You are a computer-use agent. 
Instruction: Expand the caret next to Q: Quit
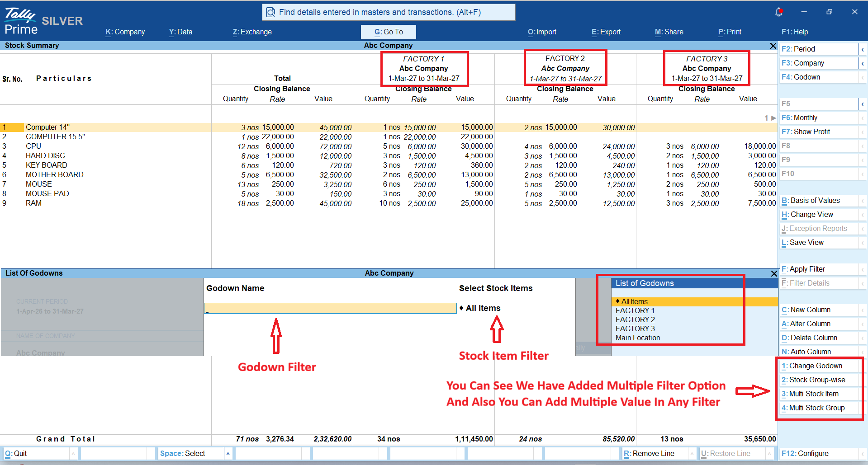[73, 453]
